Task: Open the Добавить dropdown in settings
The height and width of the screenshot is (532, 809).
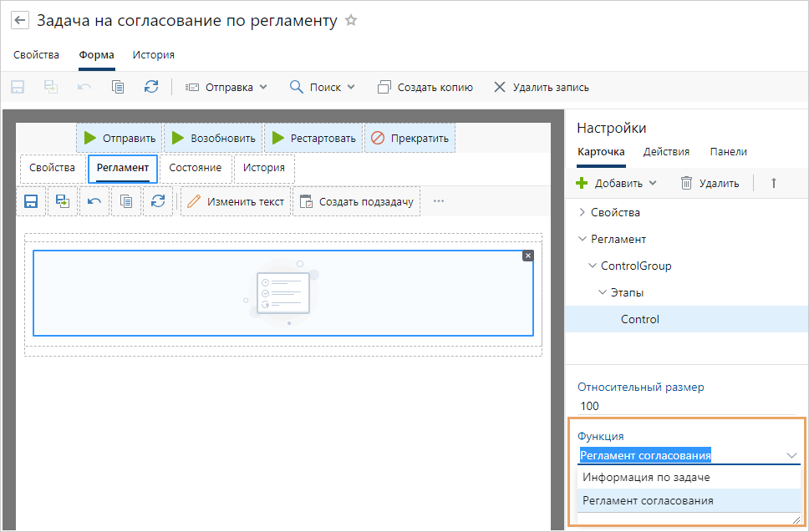Action: (x=617, y=183)
